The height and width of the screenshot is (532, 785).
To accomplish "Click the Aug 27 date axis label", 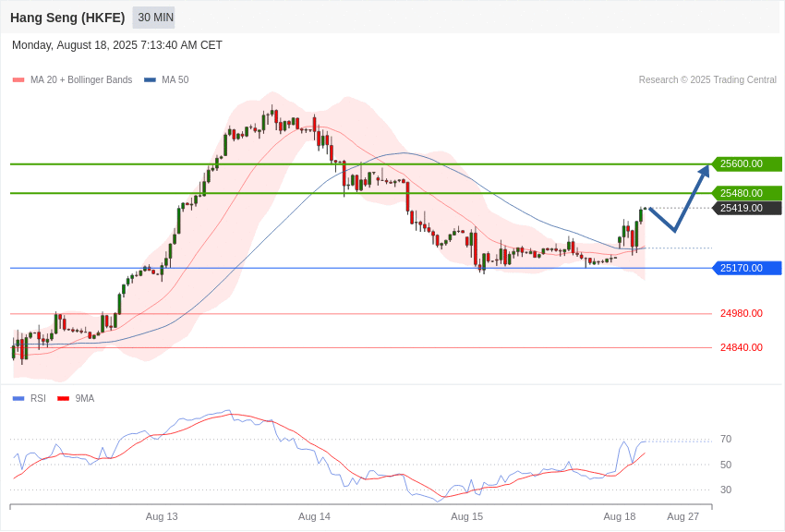I will point(682,517).
